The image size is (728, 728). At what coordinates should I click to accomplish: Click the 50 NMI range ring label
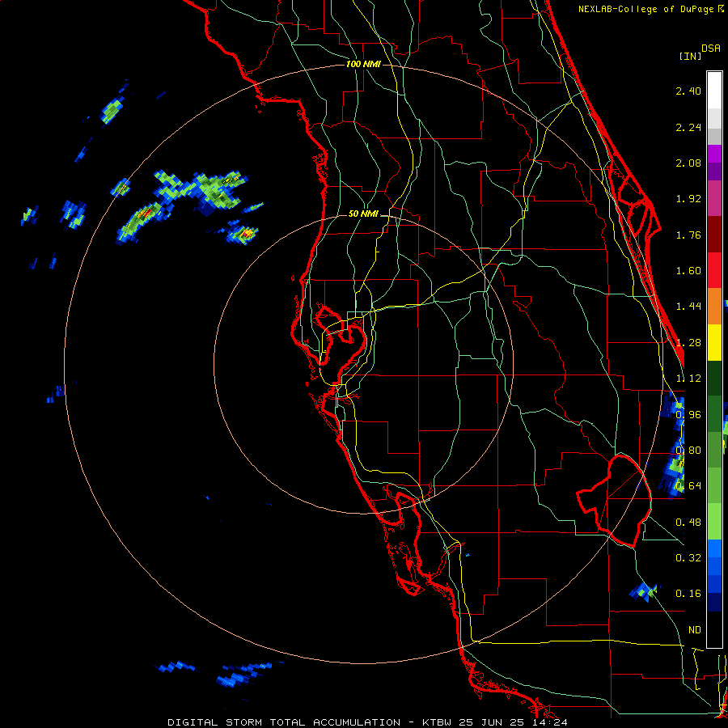[363, 214]
